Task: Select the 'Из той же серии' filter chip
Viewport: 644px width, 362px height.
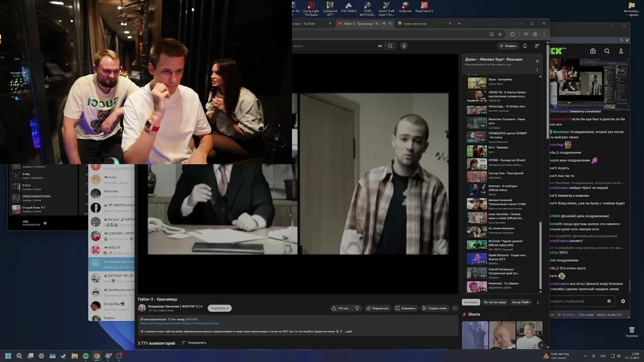Action: point(495,302)
